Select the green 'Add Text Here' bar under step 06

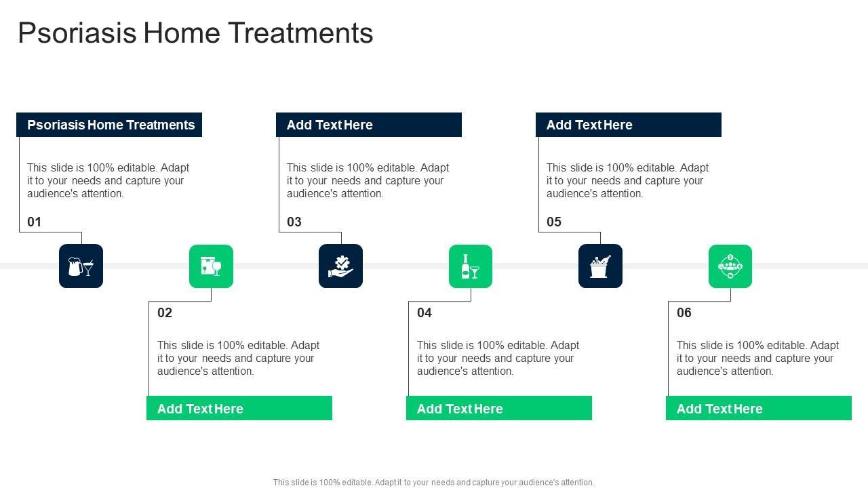pos(759,409)
